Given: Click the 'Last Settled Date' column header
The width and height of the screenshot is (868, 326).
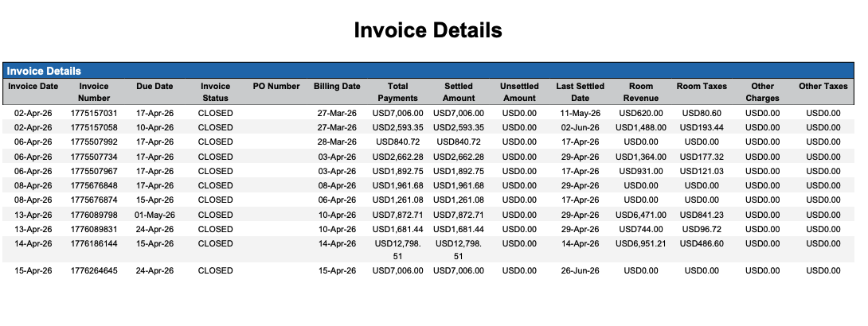Looking at the screenshot, I should 581,91.
